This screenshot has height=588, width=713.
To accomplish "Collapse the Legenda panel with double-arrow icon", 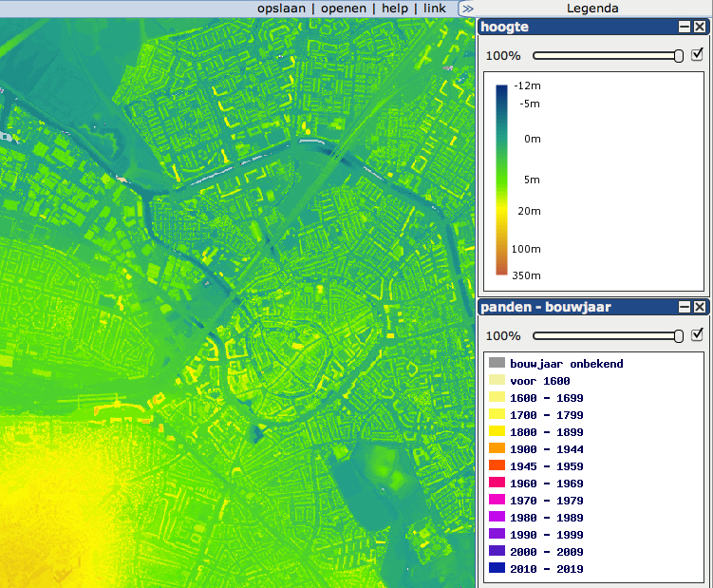I will tap(467, 9).
